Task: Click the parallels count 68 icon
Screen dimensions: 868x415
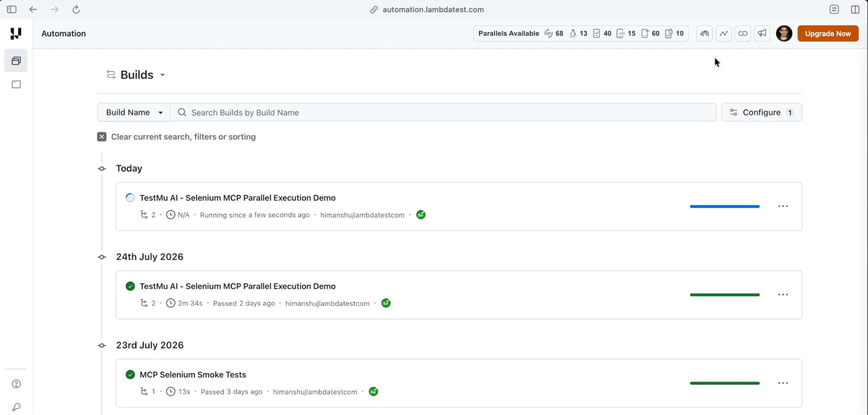Action: (549, 33)
